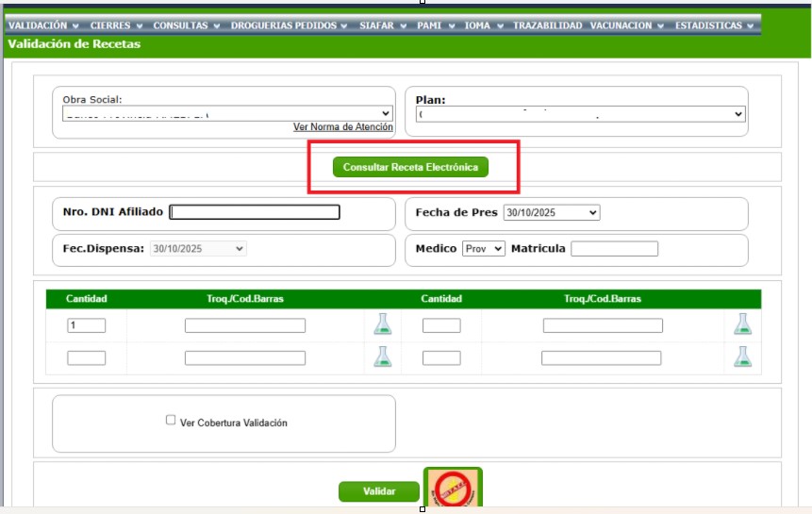Open Fec.Dispensa date dropdown
This screenshot has width=812, height=514.
[198, 248]
